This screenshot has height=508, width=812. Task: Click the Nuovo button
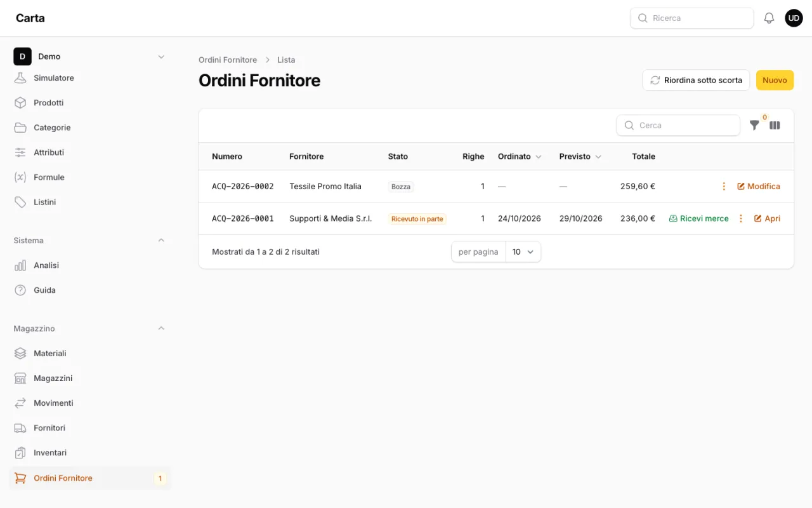(x=775, y=80)
